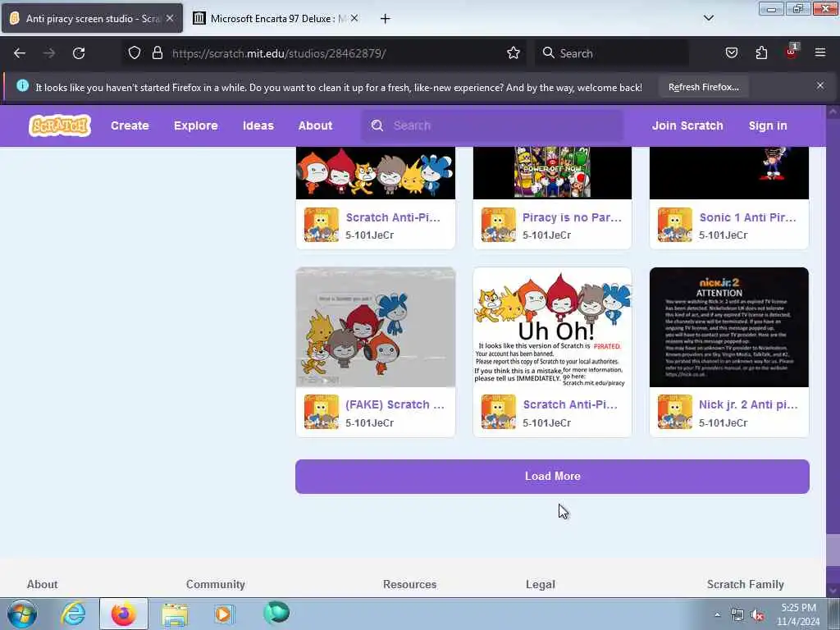Open the "Piracy is no Par..." project title
840x630 pixels.
(572, 217)
